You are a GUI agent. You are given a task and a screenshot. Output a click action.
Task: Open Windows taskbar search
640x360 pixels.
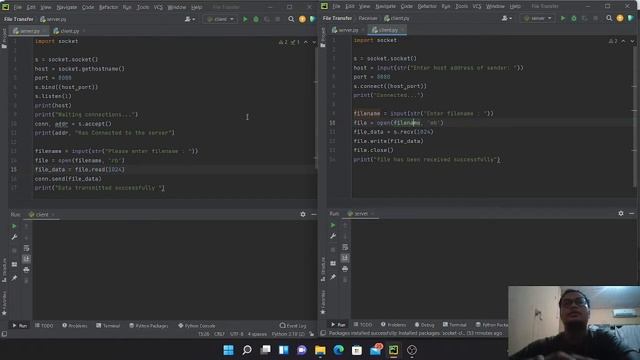pyautogui.click(x=247, y=350)
